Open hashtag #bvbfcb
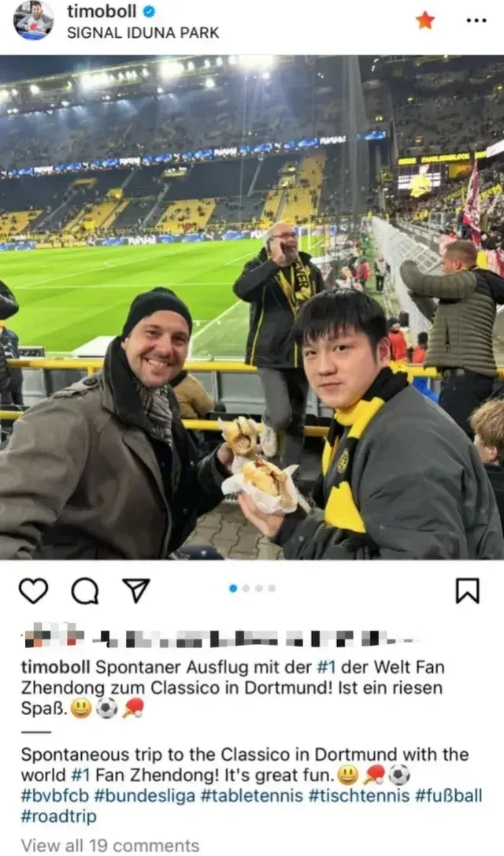Screen dimensions: 504x856 point(54,795)
